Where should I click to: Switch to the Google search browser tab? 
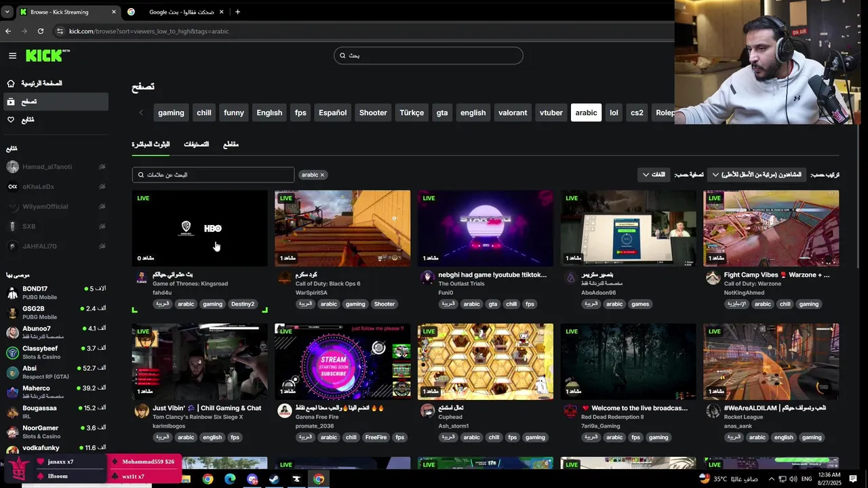176,12
